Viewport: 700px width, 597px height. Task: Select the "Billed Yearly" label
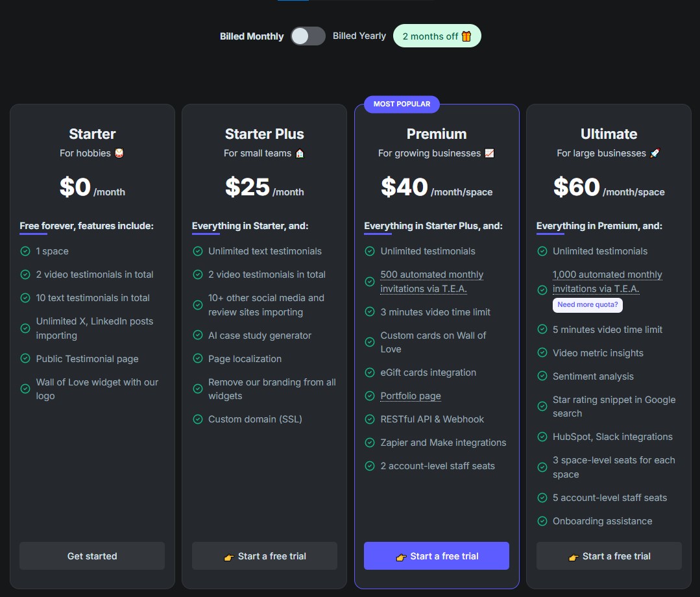[x=359, y=36]
